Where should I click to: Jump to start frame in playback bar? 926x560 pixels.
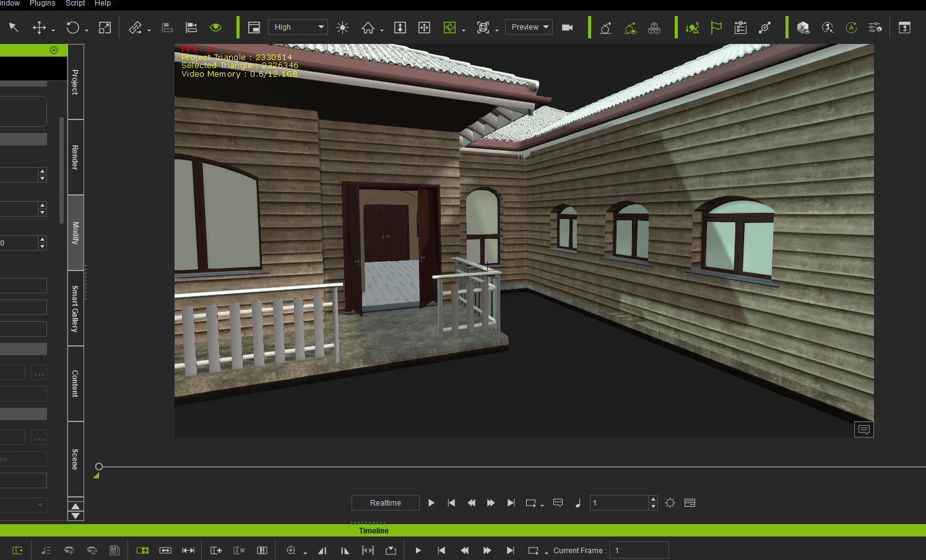[451, 503]
